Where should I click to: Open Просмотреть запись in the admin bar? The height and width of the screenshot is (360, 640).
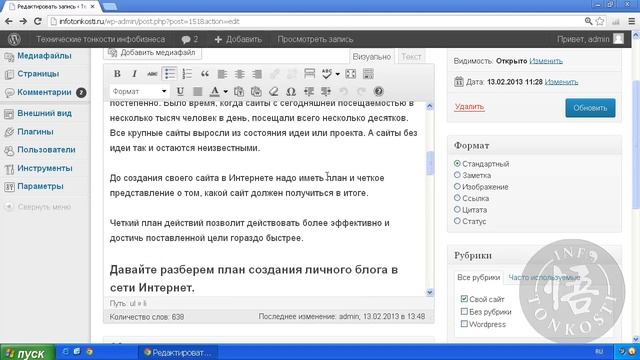point(315,39)
